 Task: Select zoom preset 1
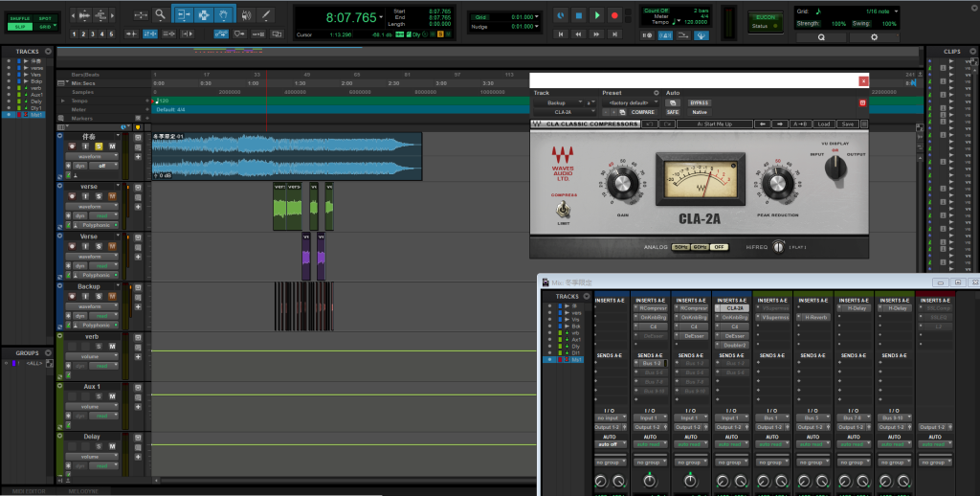74,34
